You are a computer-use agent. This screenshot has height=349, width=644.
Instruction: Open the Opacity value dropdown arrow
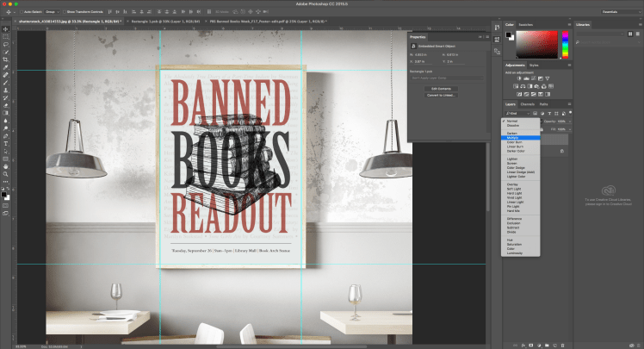(x=570, y=122)
